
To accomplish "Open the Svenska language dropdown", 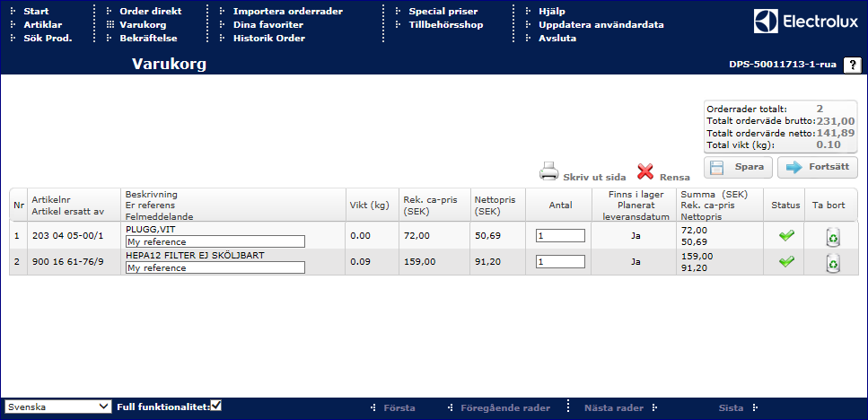I will click(x=58, y=407).
